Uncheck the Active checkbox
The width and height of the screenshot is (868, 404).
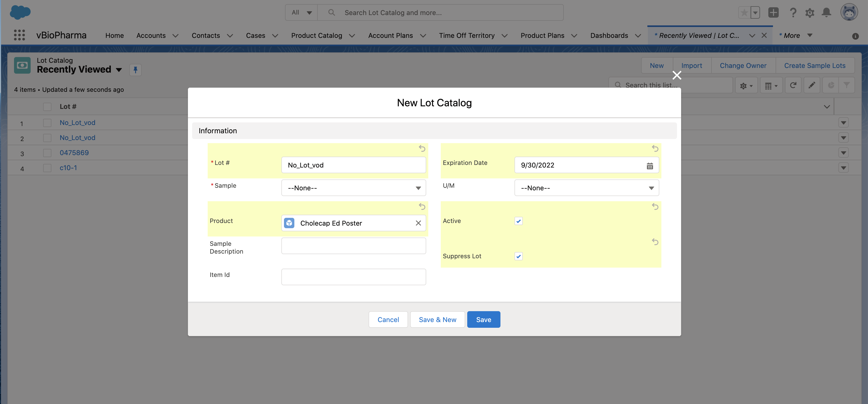point(519,221)
